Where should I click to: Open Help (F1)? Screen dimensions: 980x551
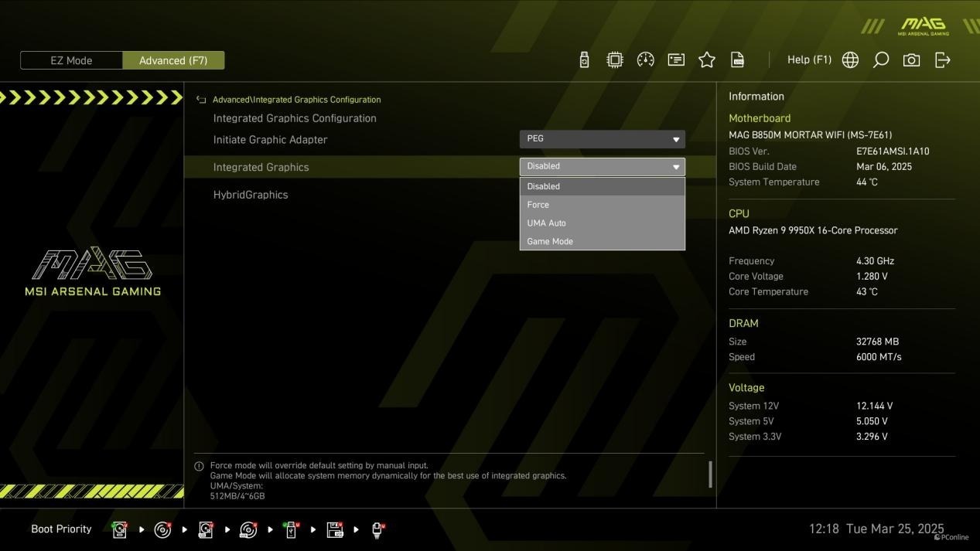tap(809, 60)
